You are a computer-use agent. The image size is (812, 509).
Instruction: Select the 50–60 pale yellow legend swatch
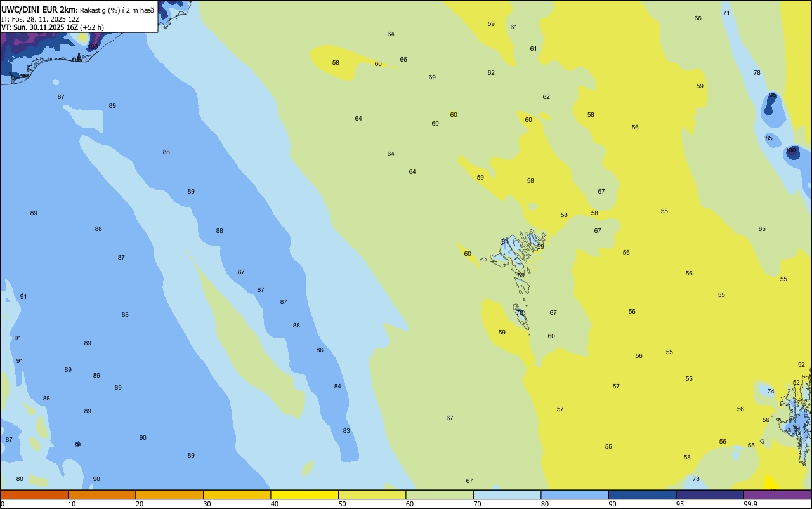coord(372,494)
